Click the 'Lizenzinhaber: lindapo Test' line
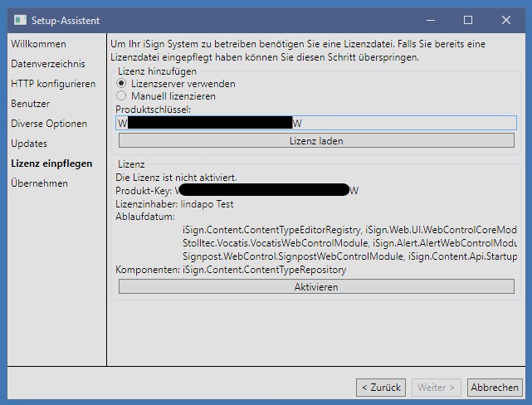The width and height of the screenshot is (532, 405). (x=174, y=204)
